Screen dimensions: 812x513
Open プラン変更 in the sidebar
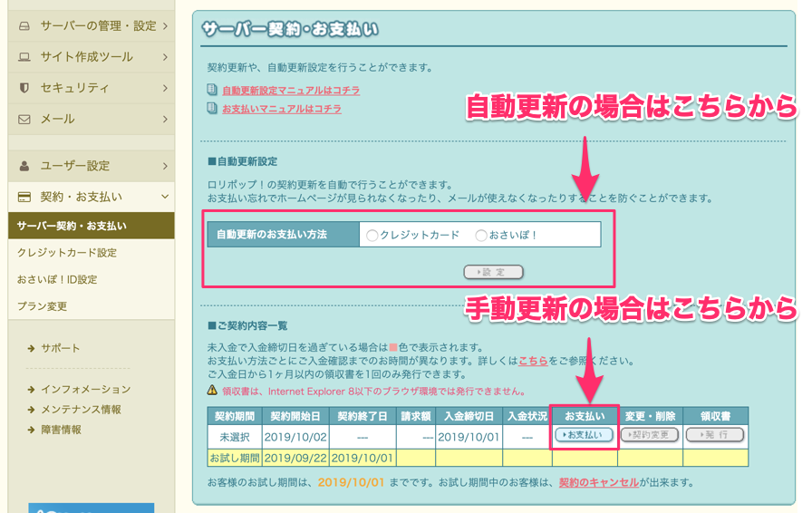click(x=42, y=306)
